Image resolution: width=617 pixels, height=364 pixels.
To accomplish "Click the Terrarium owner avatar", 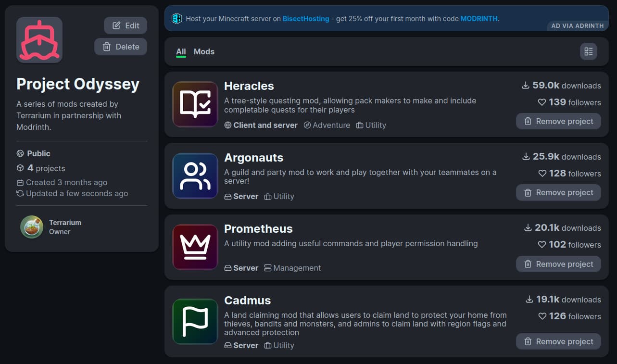I will 31,226.
